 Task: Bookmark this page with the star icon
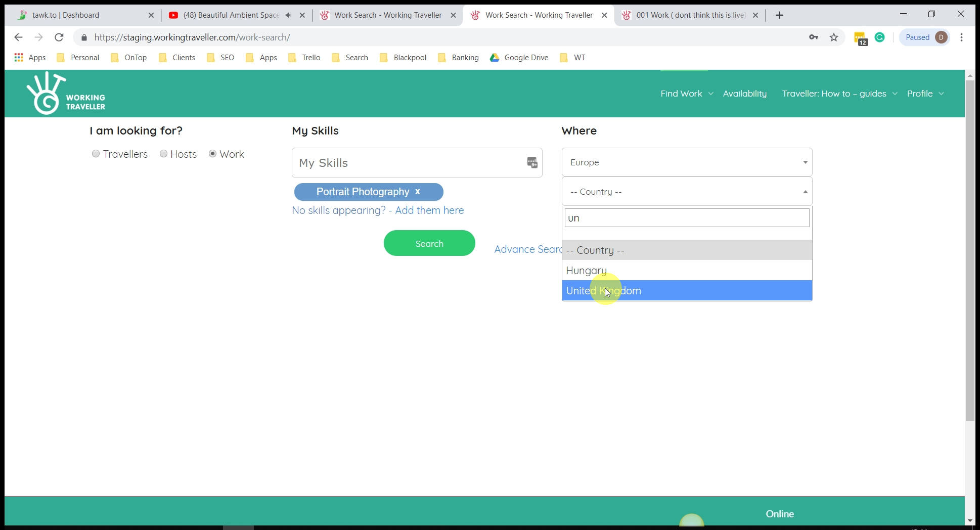click(834, 37)
